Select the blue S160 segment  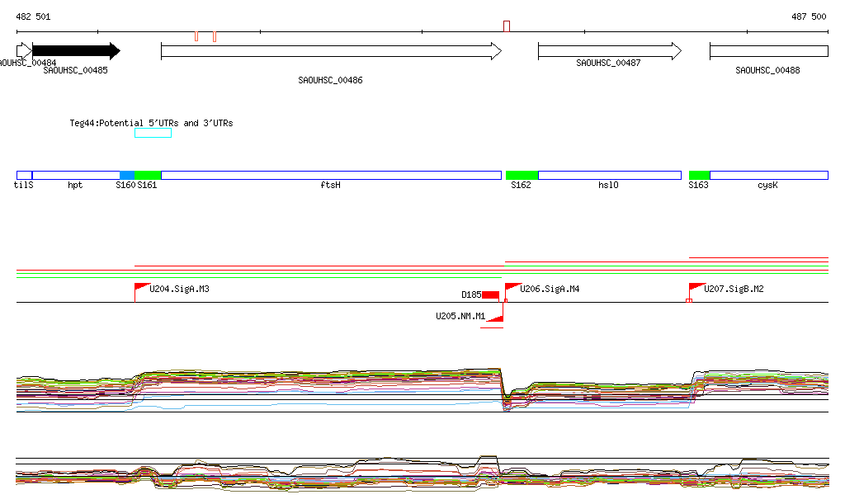(x=127, y=176)
